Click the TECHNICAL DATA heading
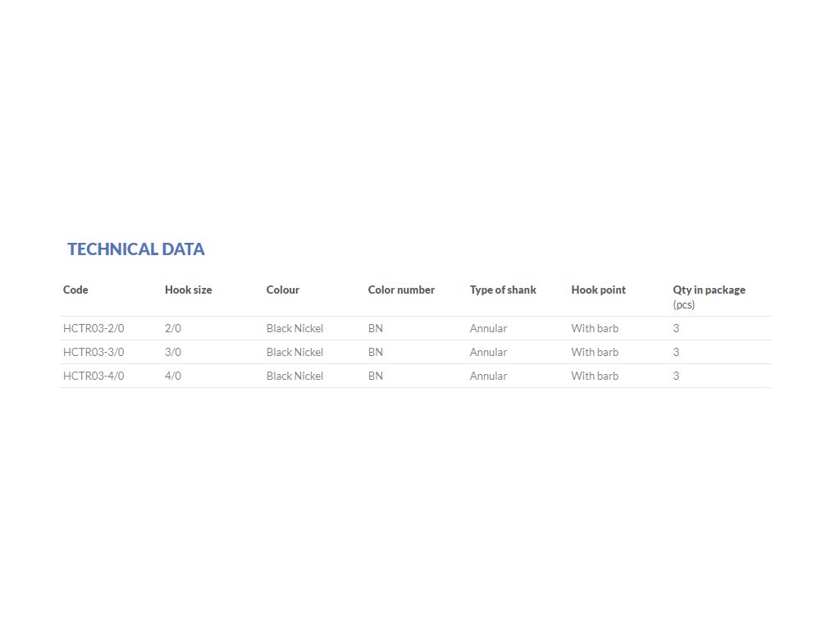The image size is (840, 630). tap(135, 249)
